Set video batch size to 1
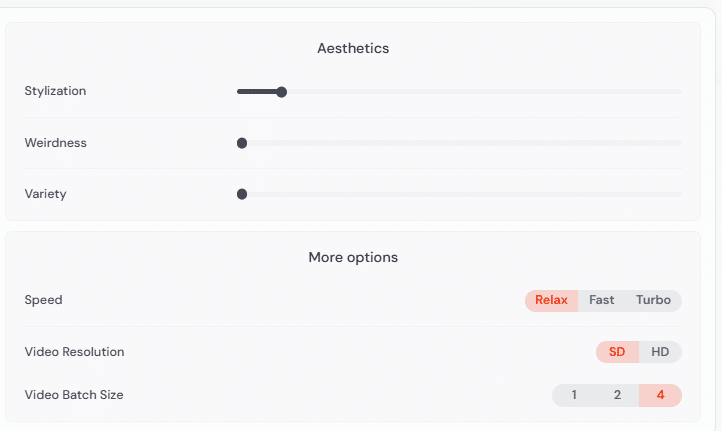The image size is (722, 431). [x=574, y=395]
